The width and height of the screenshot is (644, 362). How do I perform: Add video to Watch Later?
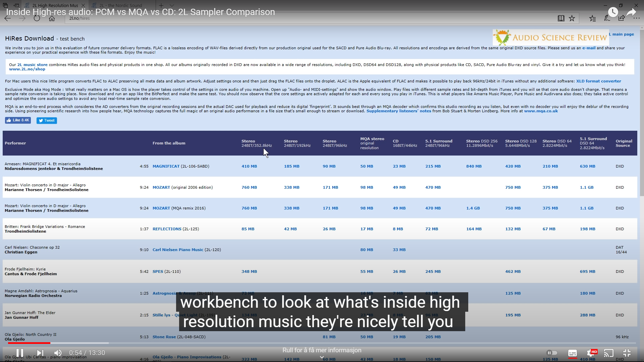613,12
